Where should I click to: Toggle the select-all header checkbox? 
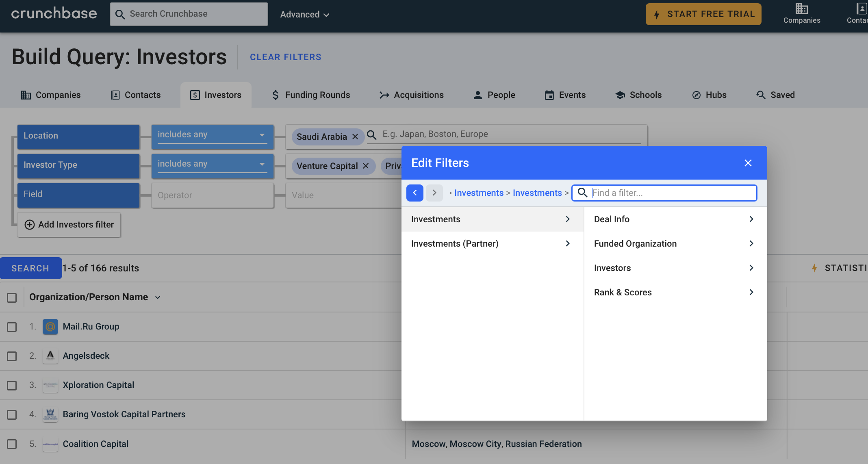click(x=12, y=297)
